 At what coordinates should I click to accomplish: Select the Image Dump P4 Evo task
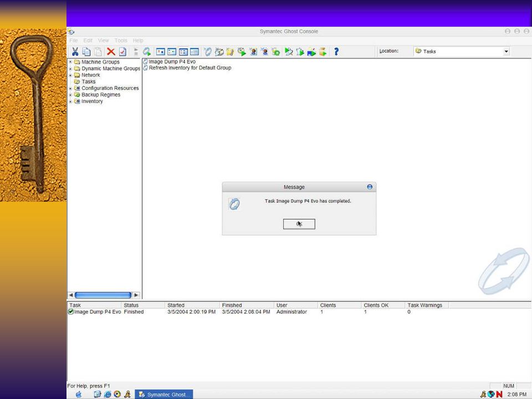pos(172,62)
